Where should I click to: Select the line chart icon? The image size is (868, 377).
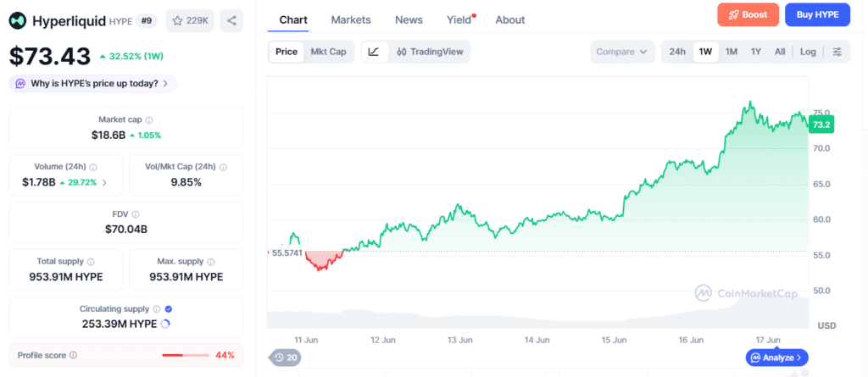[374, 52]
